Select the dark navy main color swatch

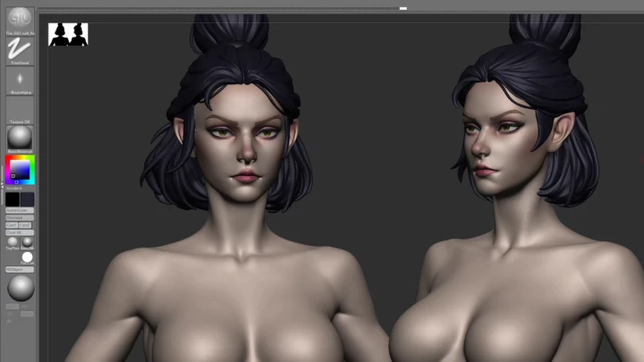[x=28, y=199]
